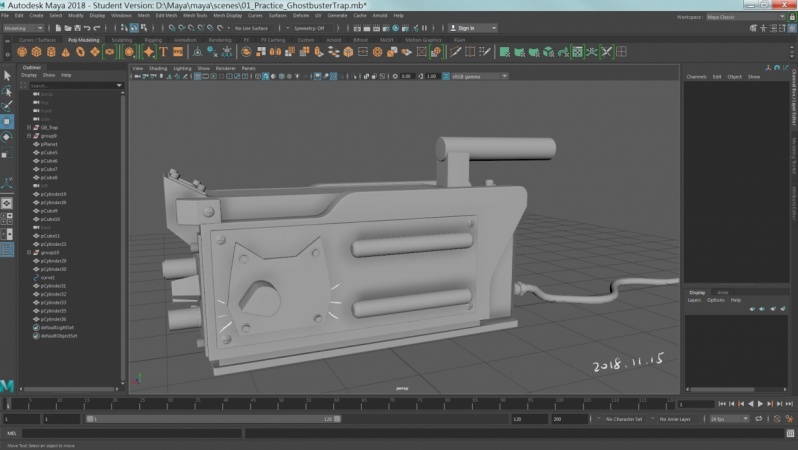Collapse the group10 node in Outliner
Image resolution: width=798 pixels, height=450 pixels.
(x=29, y=252)
